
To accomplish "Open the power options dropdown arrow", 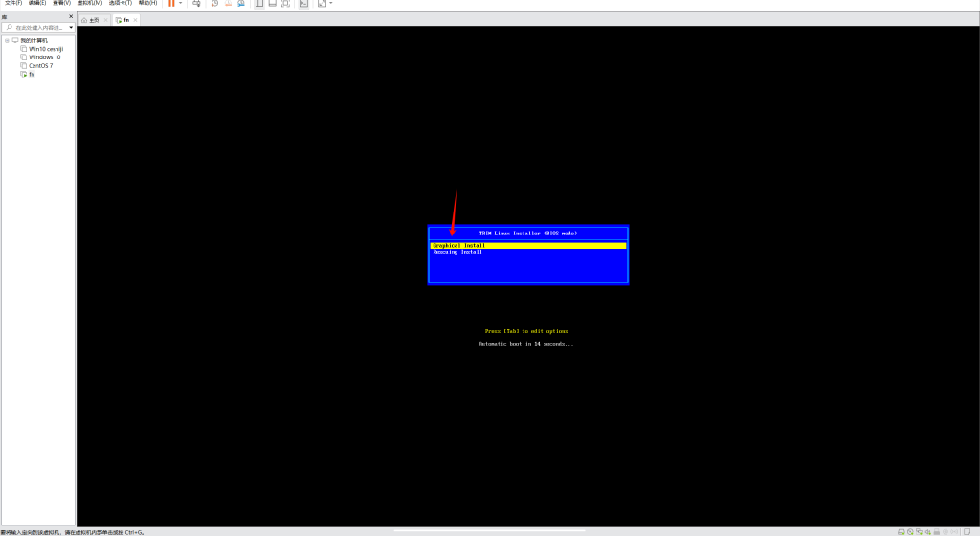I will [182, 4].
